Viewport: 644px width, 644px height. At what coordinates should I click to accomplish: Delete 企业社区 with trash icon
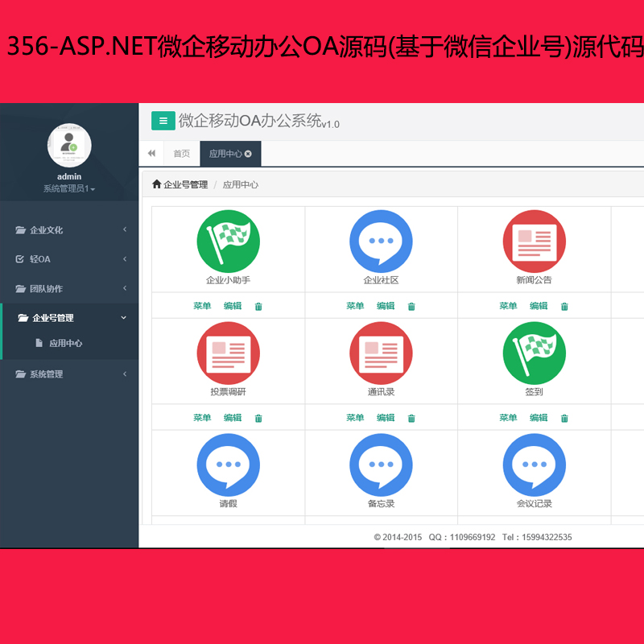pos(411,306)
